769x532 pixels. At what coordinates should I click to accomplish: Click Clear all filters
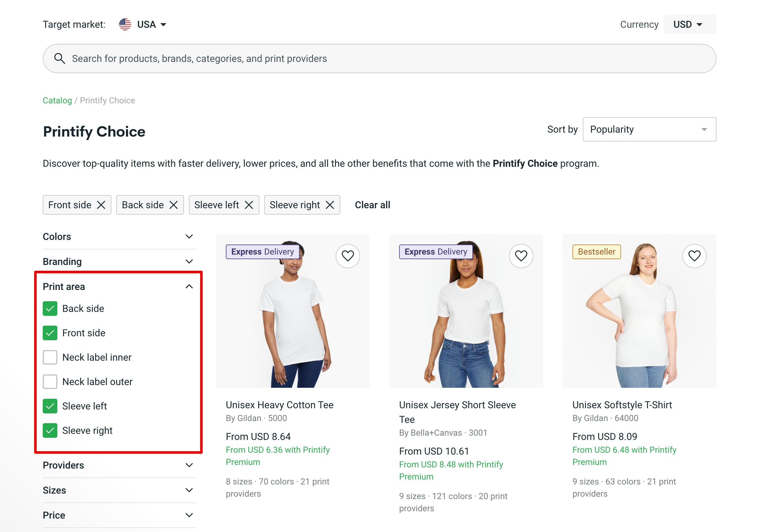(x=372, y=205)
